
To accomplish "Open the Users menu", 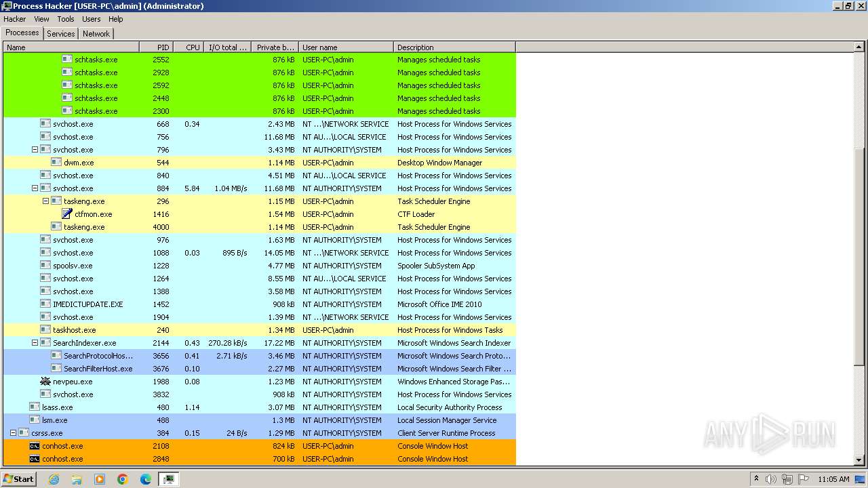I will pyautogui.click(x=92, y=19).
